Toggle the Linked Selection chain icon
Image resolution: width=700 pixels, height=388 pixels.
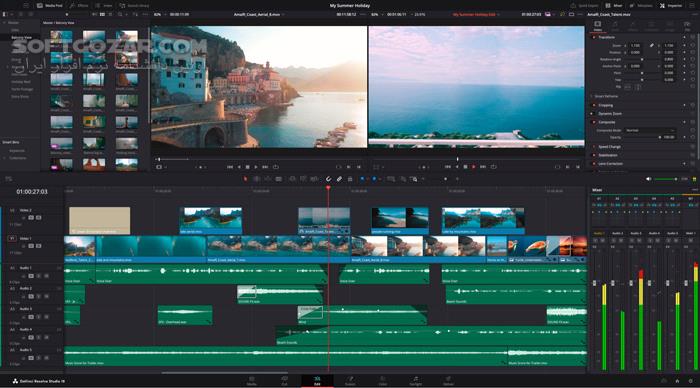339,179
